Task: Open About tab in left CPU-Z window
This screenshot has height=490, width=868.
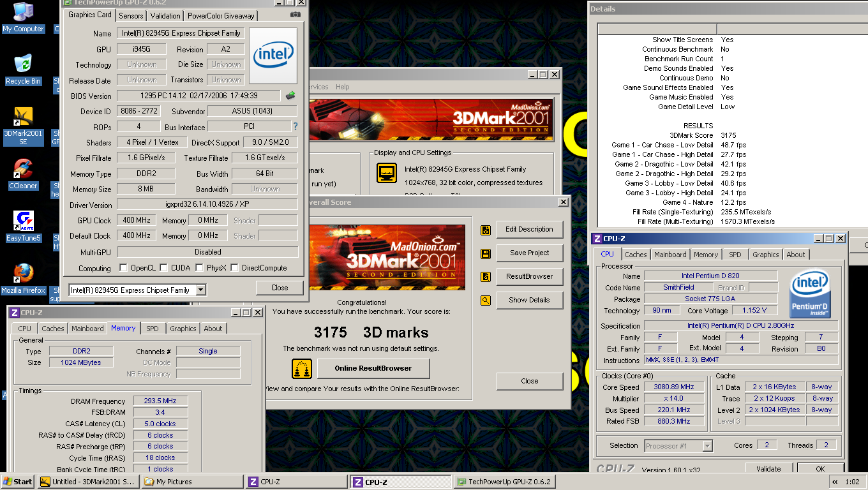Action: tap(213, 329)
